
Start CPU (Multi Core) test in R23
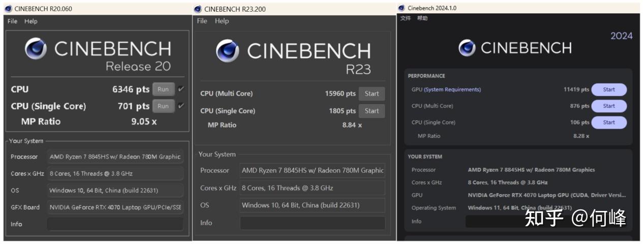coord(372,94)
